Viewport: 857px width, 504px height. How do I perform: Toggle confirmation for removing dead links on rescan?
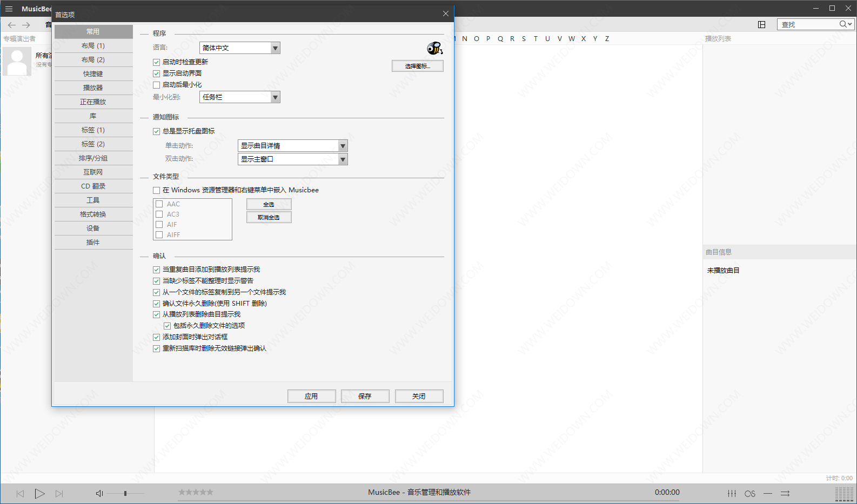click(x=157, y=348)
